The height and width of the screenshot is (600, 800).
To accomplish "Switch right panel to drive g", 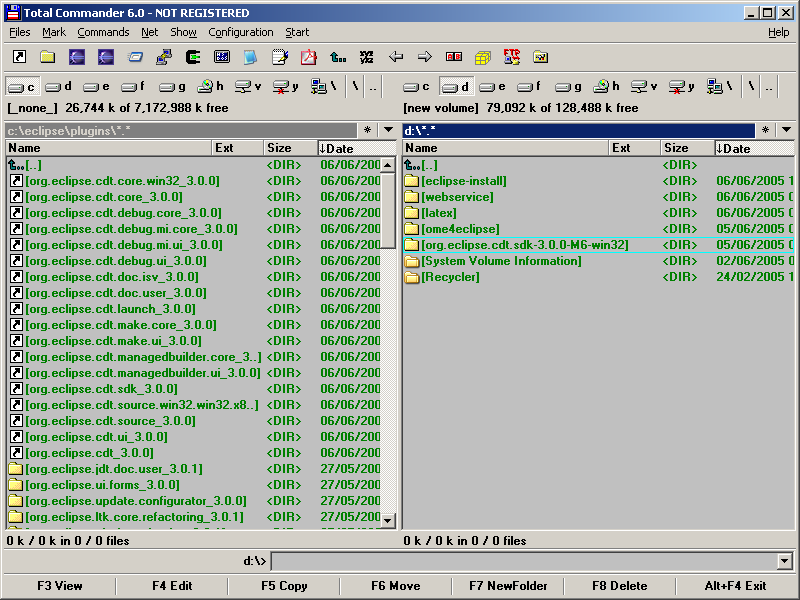I will point(569,87).
